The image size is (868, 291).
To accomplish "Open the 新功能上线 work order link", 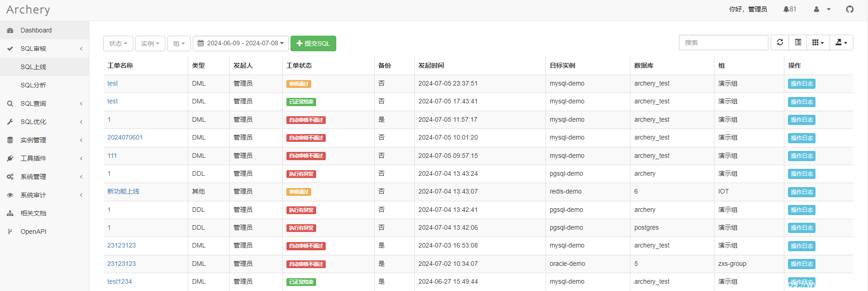I will pos(123,191).
